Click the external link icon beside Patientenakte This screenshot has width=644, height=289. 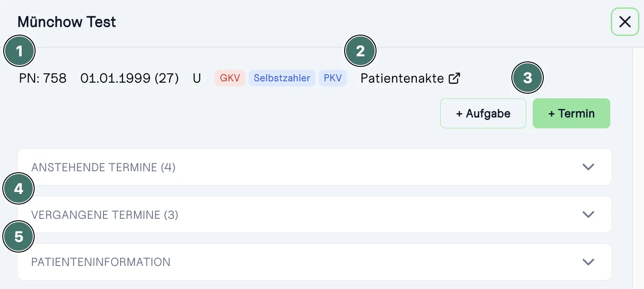[455, 78]
